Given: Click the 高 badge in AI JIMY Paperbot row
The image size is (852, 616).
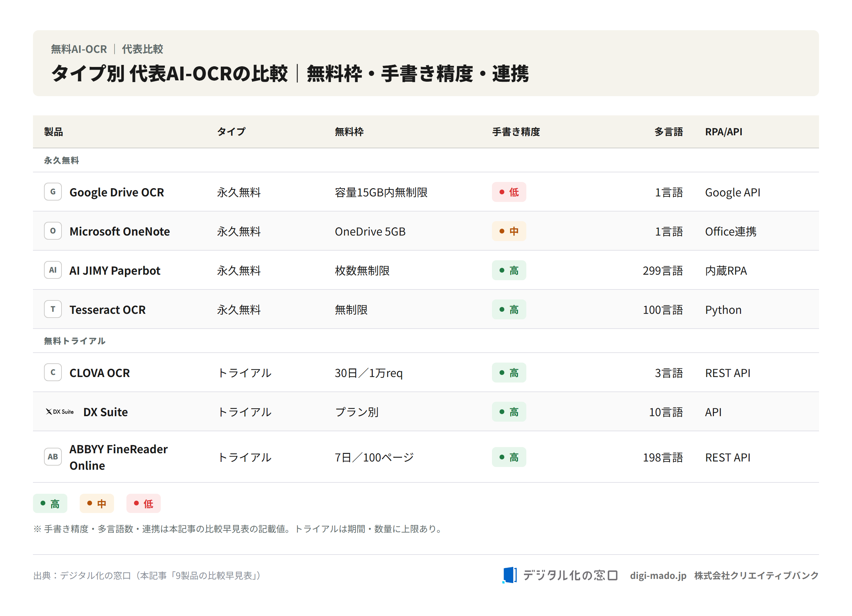Looking at the screenshot, I should coord(509,270).
